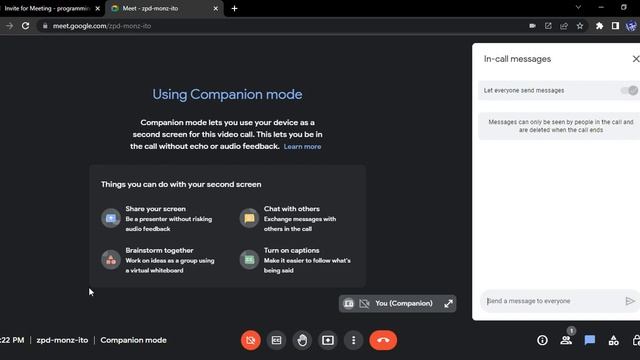The image size is (640, 360).
Task: Click companion mode icon in self tile
Action: click(348, 303)
